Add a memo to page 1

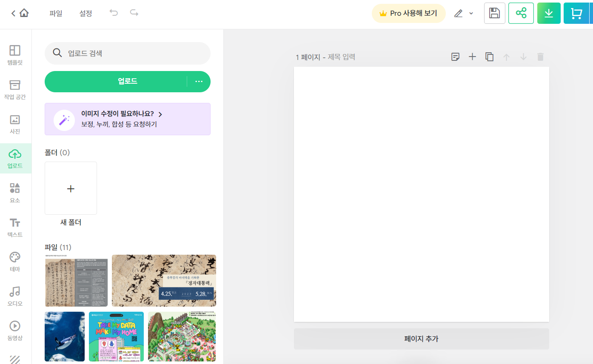tap(455, 57)
